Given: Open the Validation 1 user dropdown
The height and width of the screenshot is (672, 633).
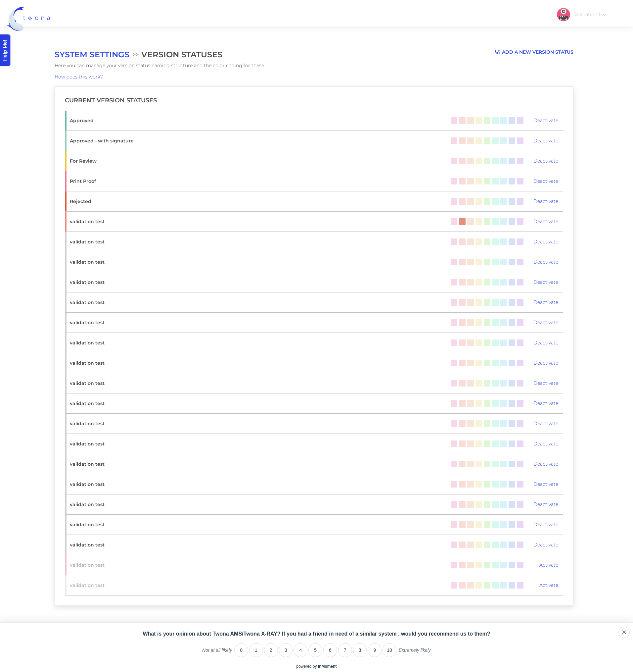Looking at the screenshot, I should (590, 15).
